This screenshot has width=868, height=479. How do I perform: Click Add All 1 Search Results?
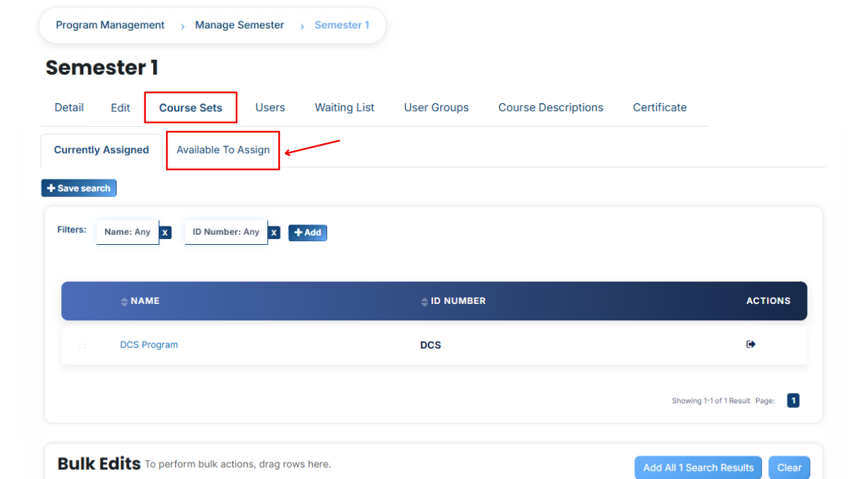point(698,468)
